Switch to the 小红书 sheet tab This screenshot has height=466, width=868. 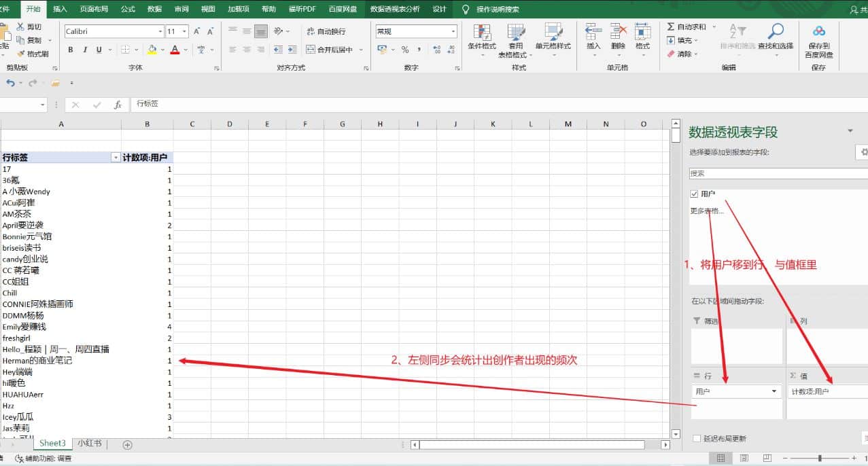pyautogui.click(x=89, y=443)
